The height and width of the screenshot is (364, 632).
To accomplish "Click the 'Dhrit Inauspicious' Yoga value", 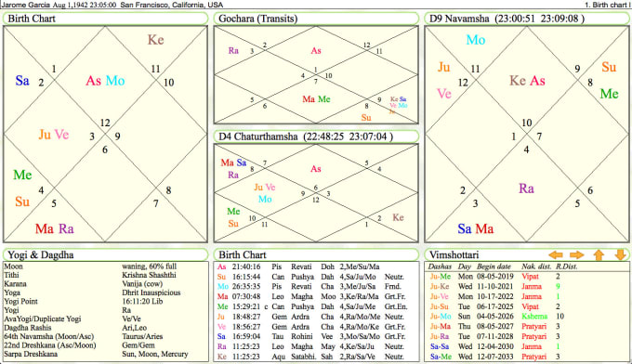I will click(151, 292).
